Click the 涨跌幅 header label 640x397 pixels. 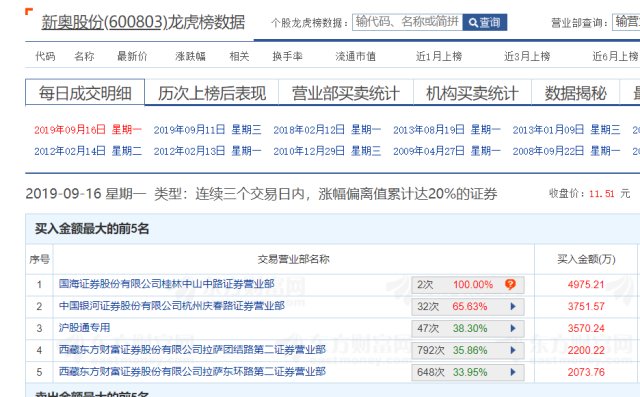(190, 56)
